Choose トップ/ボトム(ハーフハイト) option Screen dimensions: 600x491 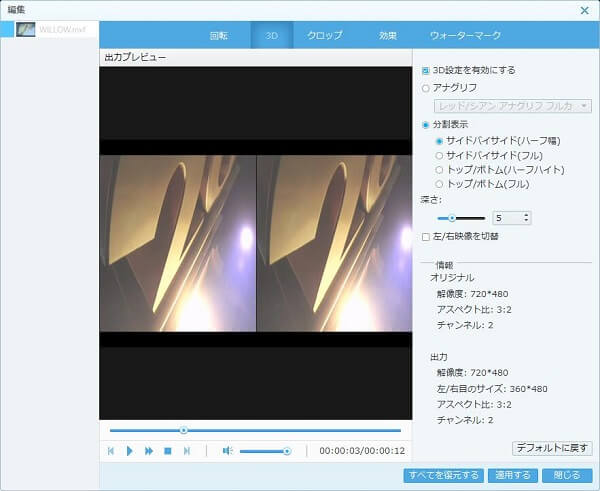pos(439,170)
